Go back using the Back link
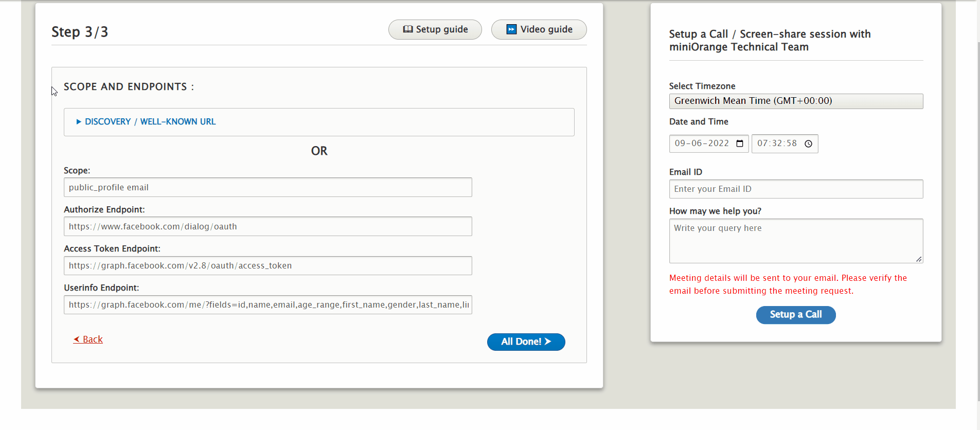980x430 pixels. (x=93, y=339)
